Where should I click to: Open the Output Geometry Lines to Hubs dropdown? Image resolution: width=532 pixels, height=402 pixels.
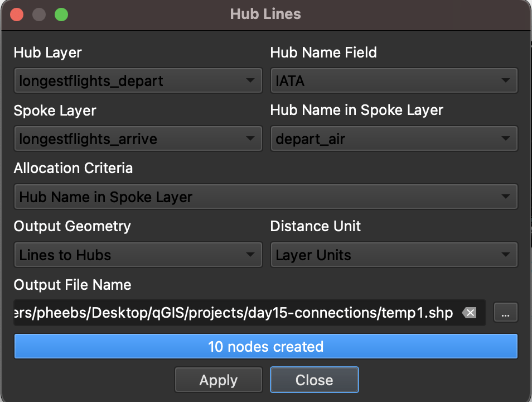tap(137, 255)
